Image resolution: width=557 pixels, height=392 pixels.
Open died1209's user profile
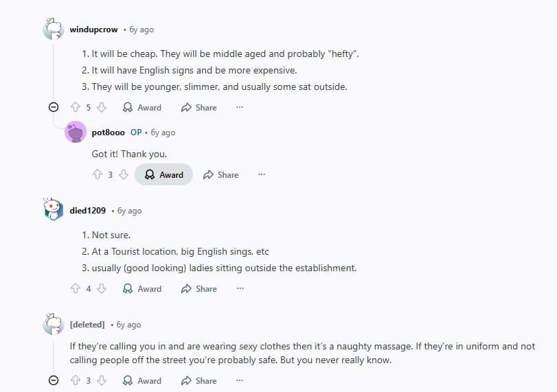pos(88,211)
